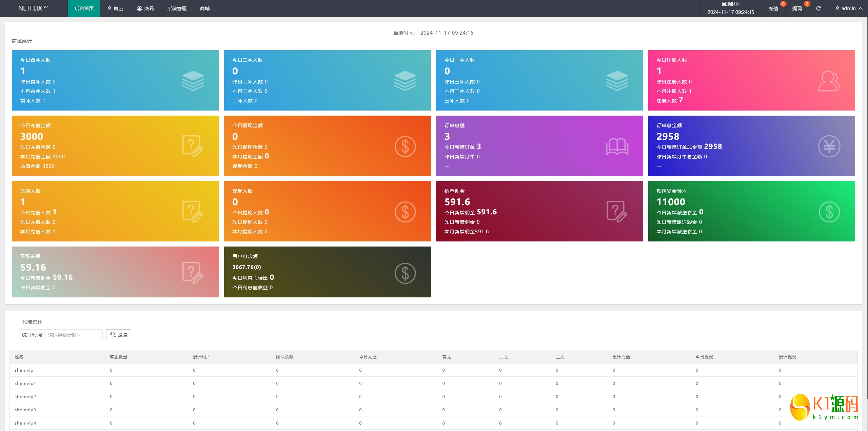Open the 交易 navigation menu
Screen dimensions: 868x431
[x=145, y=8]
